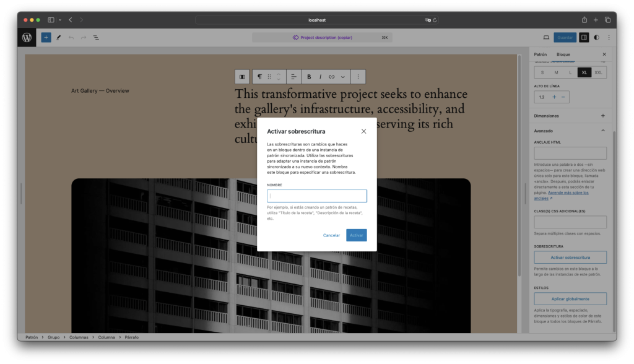
Task: Insert a link in the paragraph
Action: click(x=332, y=77)
